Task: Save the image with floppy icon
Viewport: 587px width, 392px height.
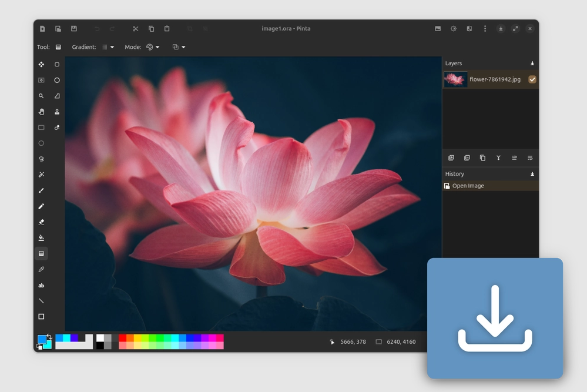Action: (x=74, y=29)
